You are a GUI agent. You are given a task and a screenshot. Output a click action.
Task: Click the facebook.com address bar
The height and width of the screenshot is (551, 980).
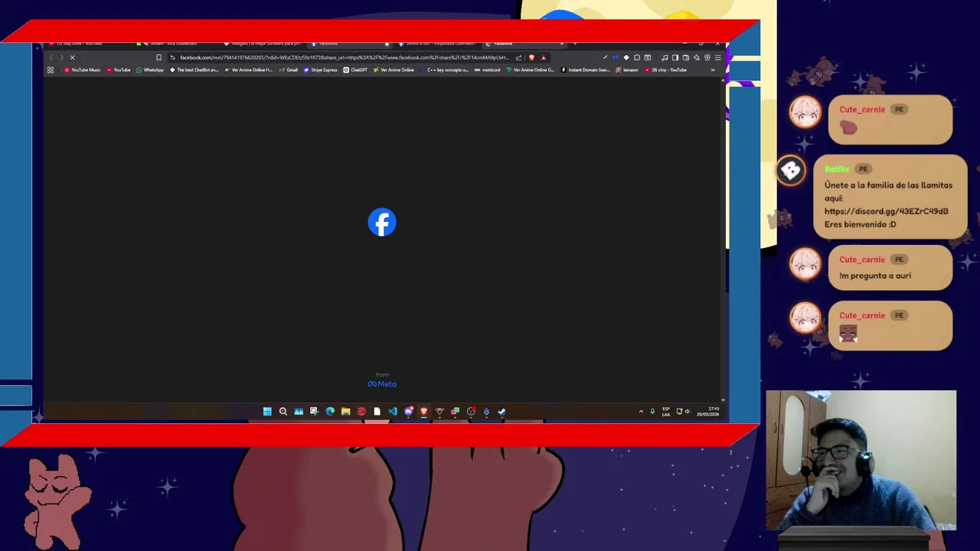pyautogui.click(x=345, y=57)
